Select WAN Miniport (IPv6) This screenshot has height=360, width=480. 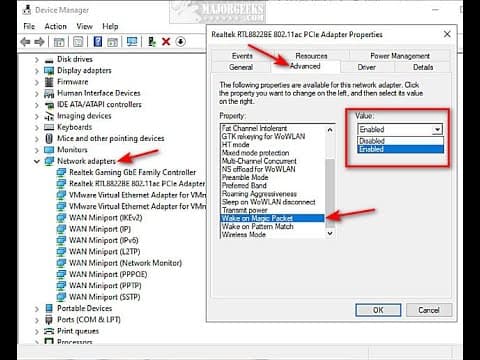(104, 240)
